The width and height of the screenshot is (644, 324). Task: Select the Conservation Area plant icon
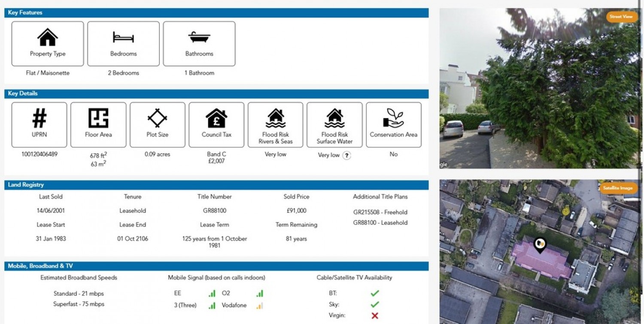[x=393, y=118]
